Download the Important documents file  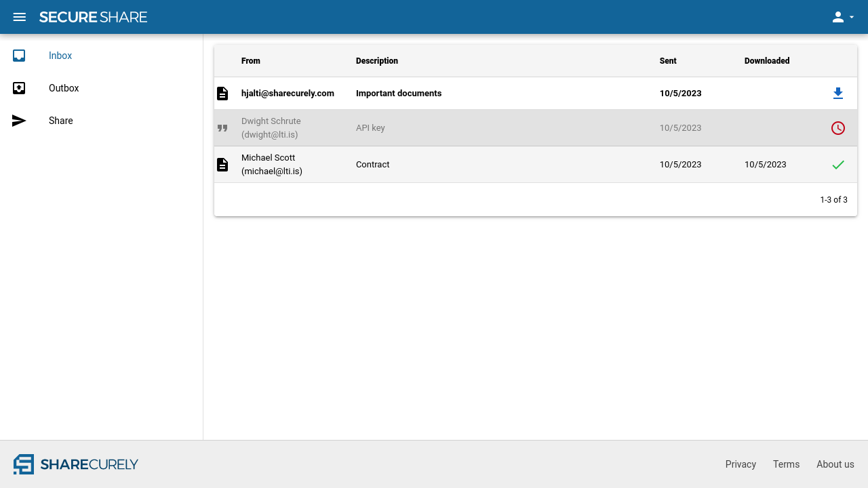(838, 94)
